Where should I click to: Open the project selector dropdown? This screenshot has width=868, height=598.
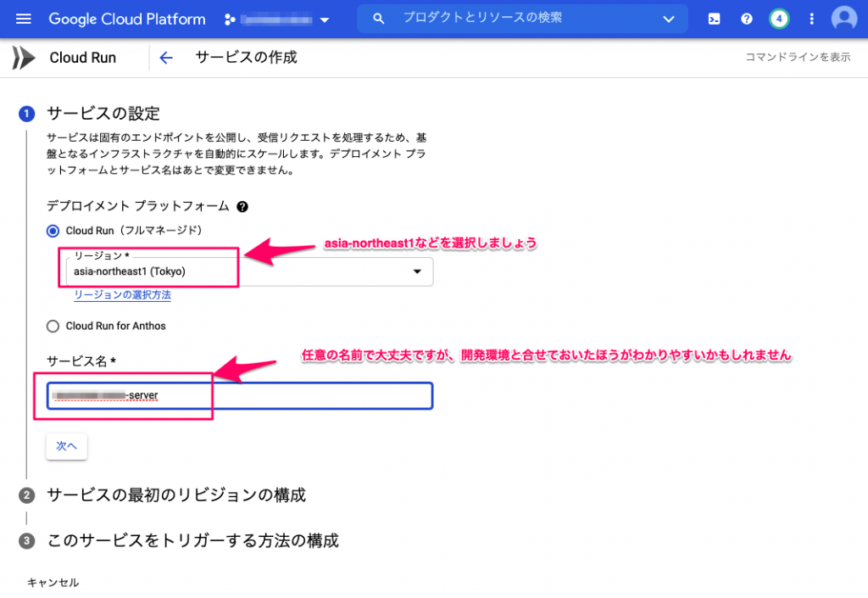click(277, 20)
